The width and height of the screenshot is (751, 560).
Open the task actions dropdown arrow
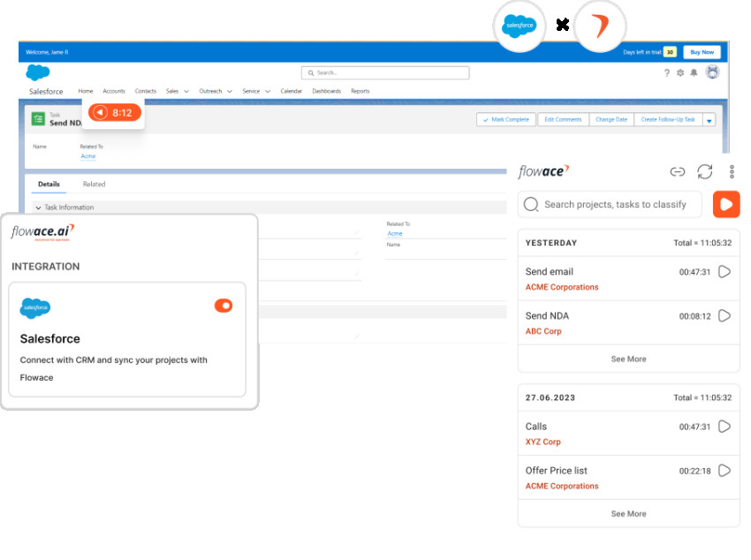(709, 119)
